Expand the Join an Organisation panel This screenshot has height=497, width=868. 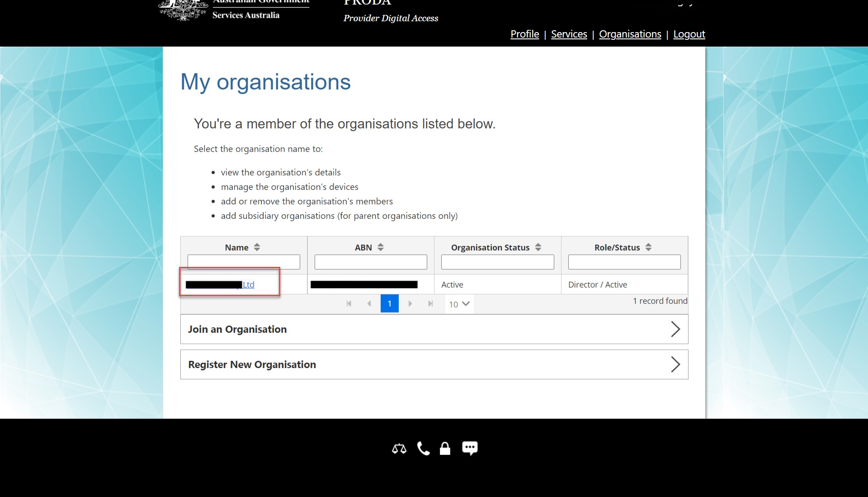point(434,329)
